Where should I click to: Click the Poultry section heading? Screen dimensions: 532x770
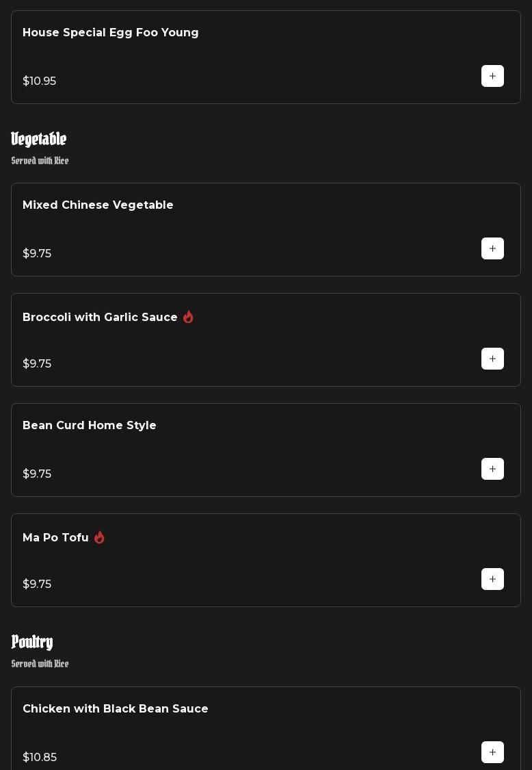[x=32, y=642]
